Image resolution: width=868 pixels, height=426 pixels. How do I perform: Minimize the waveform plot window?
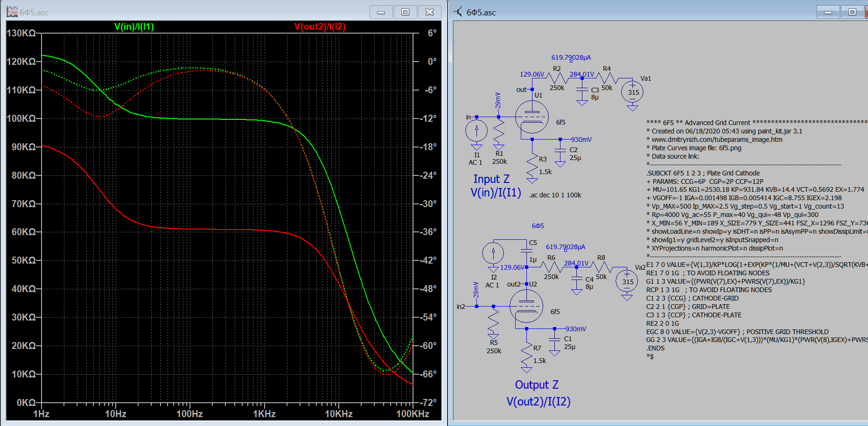coord(381,12)
